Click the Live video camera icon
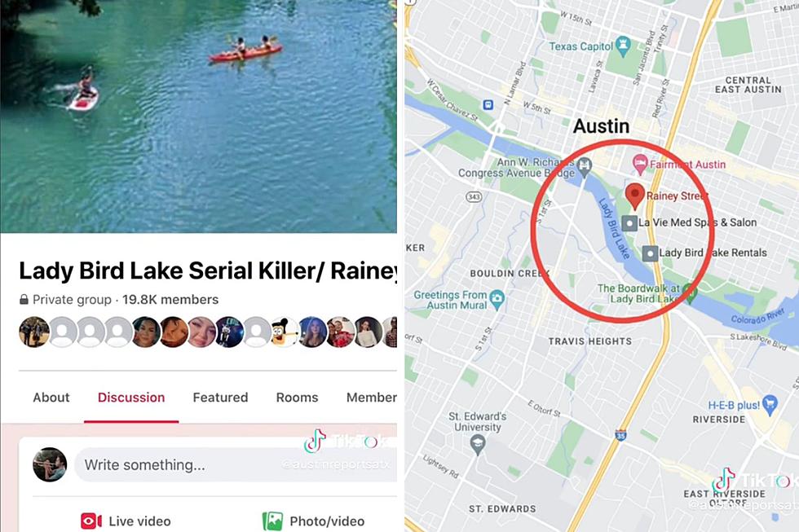799x532 pixels. click(91, 521)
